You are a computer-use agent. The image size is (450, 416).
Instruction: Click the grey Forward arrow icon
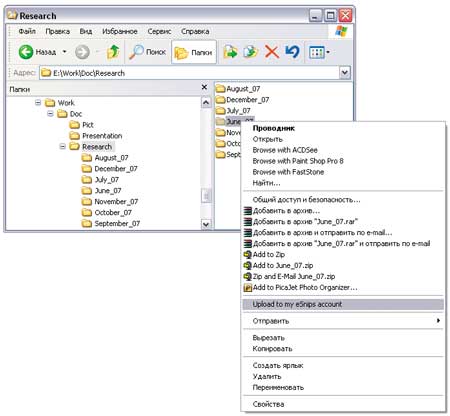(x=82, y=52)
